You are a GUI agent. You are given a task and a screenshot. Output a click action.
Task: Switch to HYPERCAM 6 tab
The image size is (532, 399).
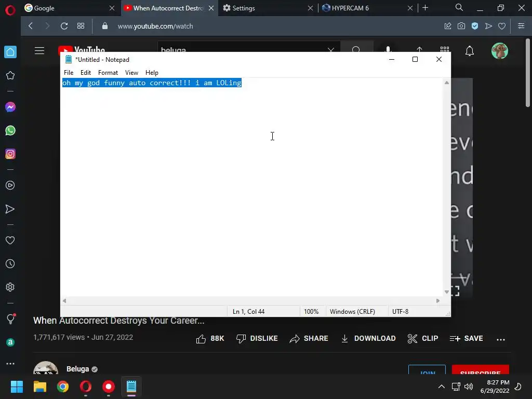pos(367,8)
